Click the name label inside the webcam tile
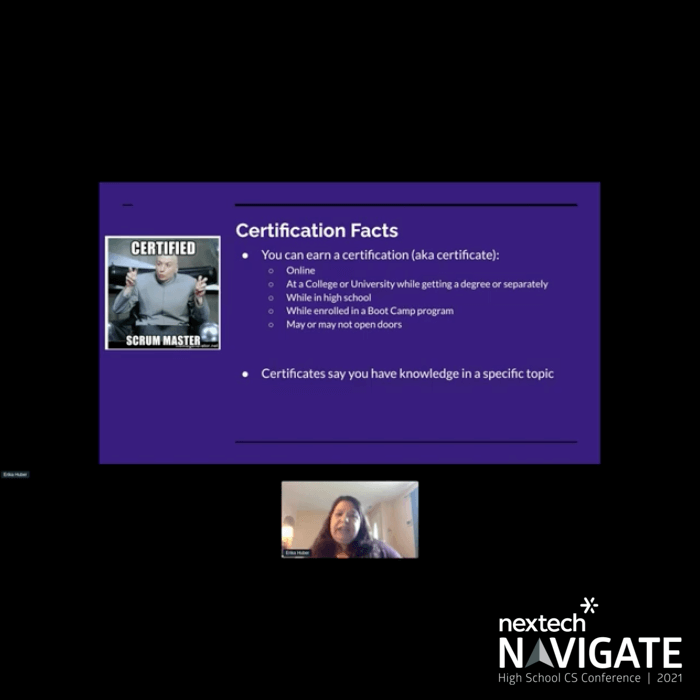Viewport: 700px width, 700px height. coord(296,552)
